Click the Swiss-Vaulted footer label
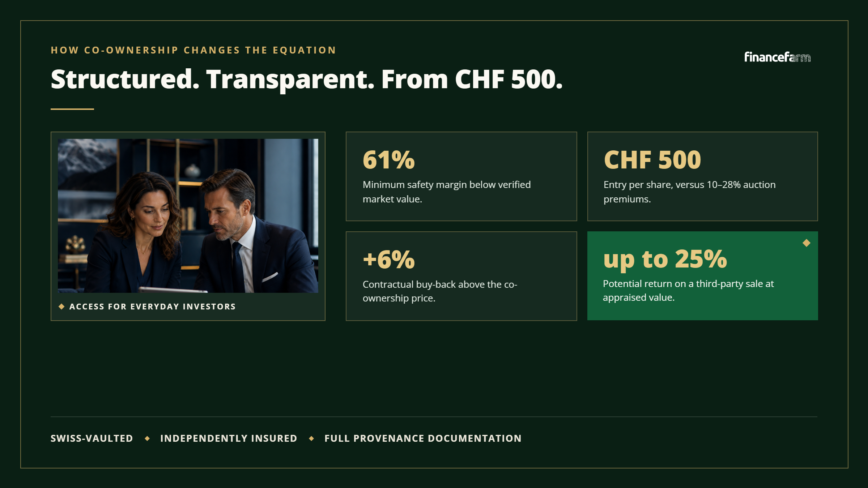 pos(92,438)
